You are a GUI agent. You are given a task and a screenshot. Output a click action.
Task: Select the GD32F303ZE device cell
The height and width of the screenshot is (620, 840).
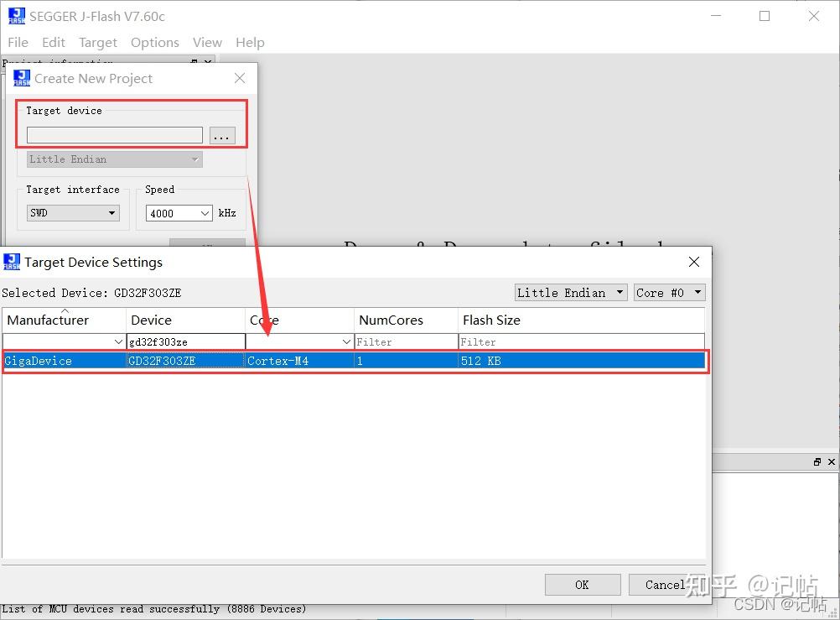click(x=186, y=361)
